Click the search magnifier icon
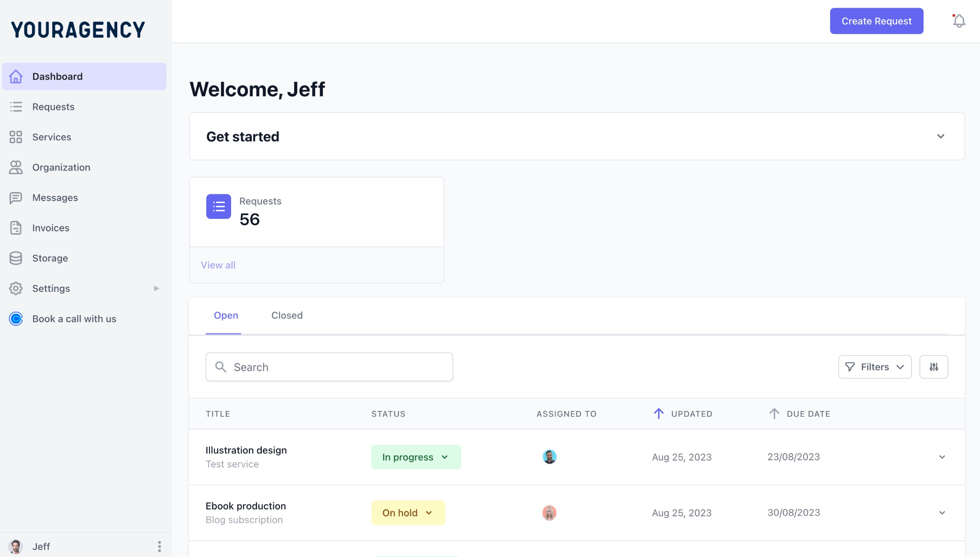Viewport: 980px width, 557px height. click(x=221, y=367)
